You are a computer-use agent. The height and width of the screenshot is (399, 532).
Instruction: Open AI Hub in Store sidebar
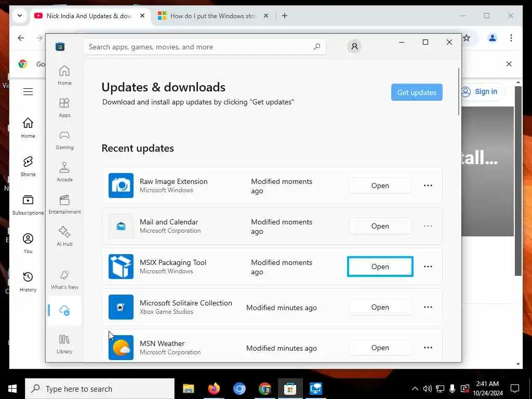click(x=64, y=236)
